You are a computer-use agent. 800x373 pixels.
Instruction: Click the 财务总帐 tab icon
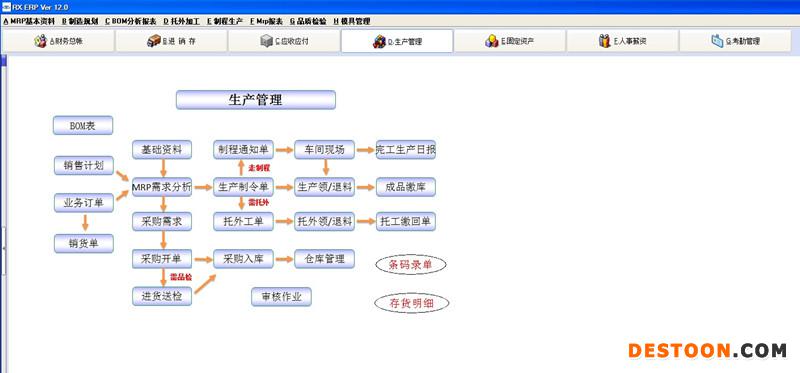click(x=40, y=41)
